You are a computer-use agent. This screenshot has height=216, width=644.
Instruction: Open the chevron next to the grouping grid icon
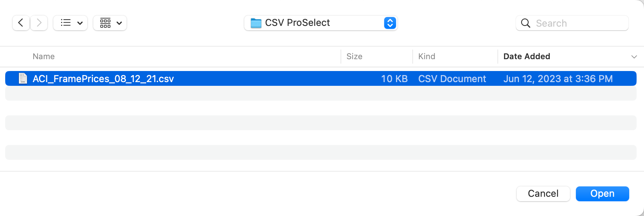[119, 23]
